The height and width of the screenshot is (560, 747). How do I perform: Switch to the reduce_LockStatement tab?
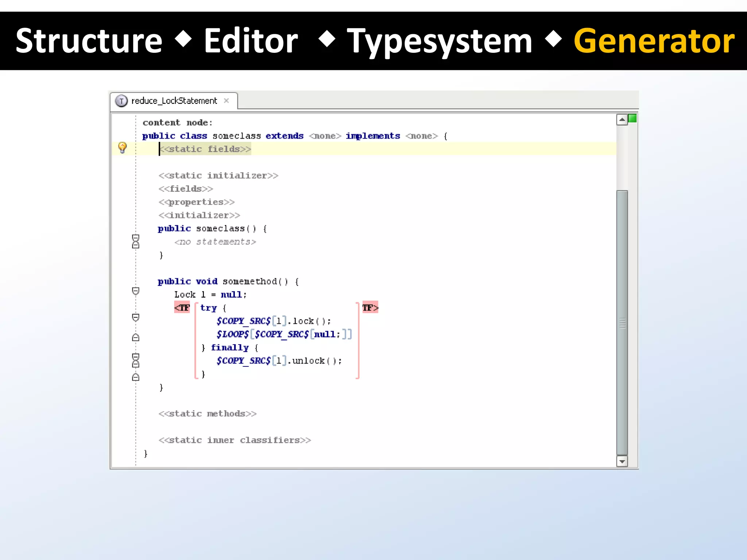point(174,101)
